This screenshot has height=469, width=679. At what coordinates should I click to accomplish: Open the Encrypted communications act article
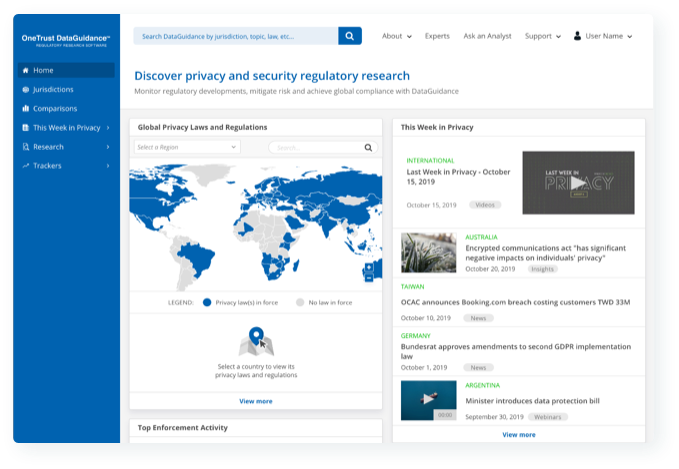[546, 253]
